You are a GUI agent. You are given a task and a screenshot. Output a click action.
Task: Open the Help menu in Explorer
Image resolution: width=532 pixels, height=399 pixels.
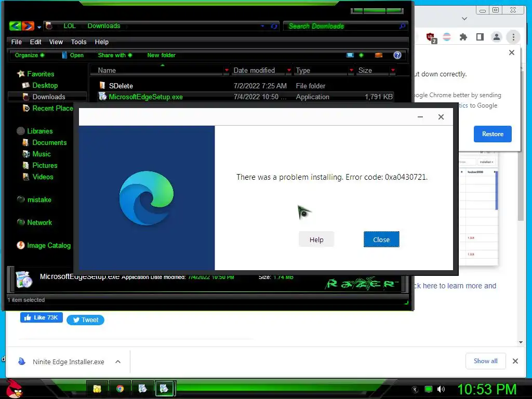coord(101,42)
